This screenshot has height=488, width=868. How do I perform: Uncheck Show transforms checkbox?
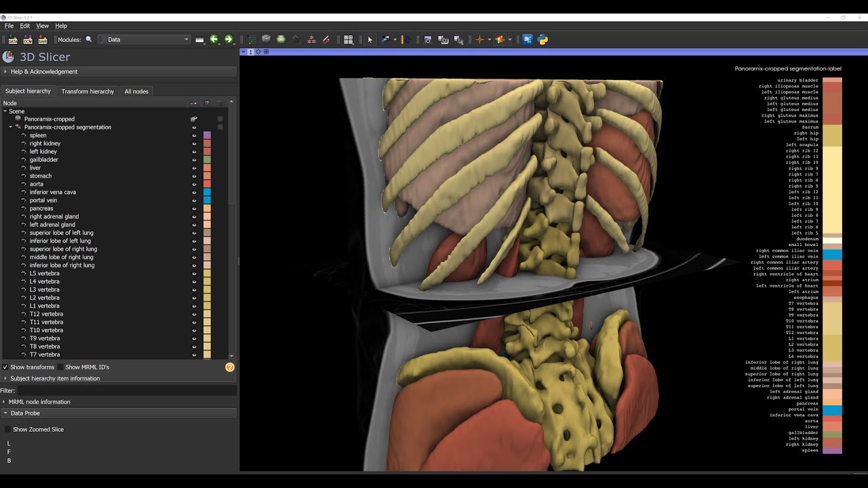tap(5, 367)
